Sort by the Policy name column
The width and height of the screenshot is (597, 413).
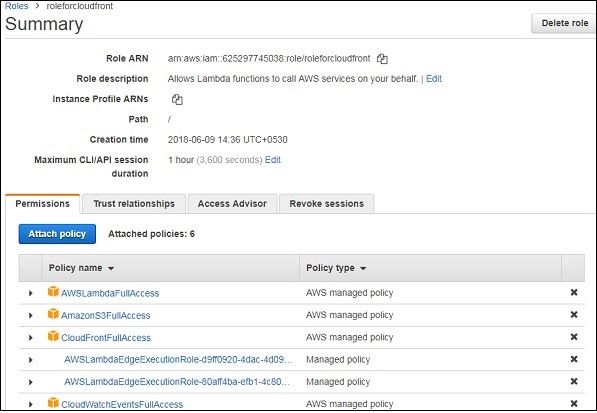[x=81, y=268]
